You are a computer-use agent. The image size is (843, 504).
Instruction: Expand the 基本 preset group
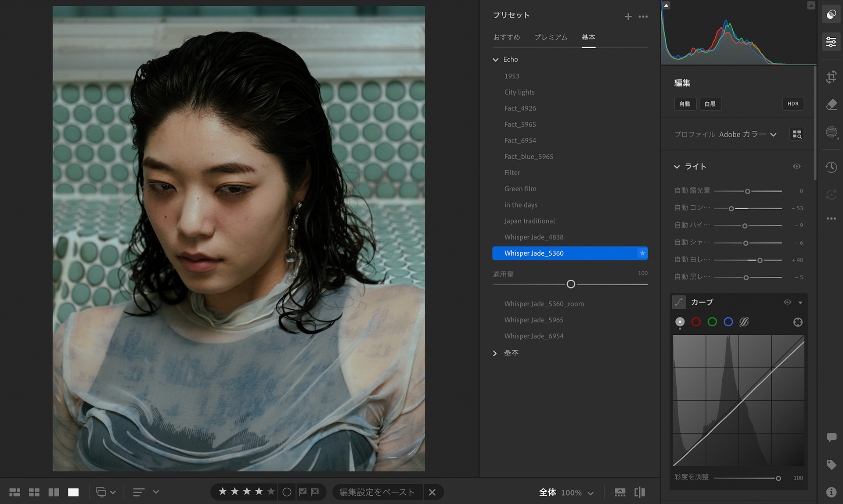click(495, 353)
